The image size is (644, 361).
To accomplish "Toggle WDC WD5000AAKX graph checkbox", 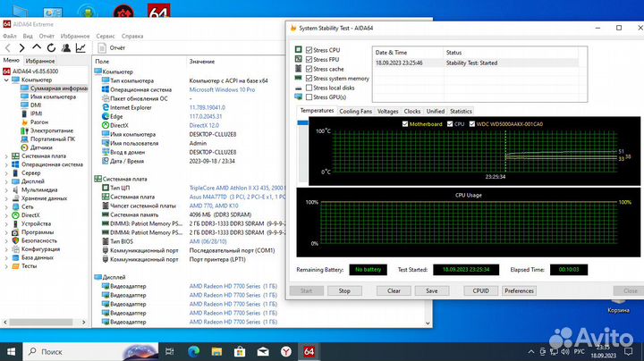I will pyautogui.click(x=472, y=124).
